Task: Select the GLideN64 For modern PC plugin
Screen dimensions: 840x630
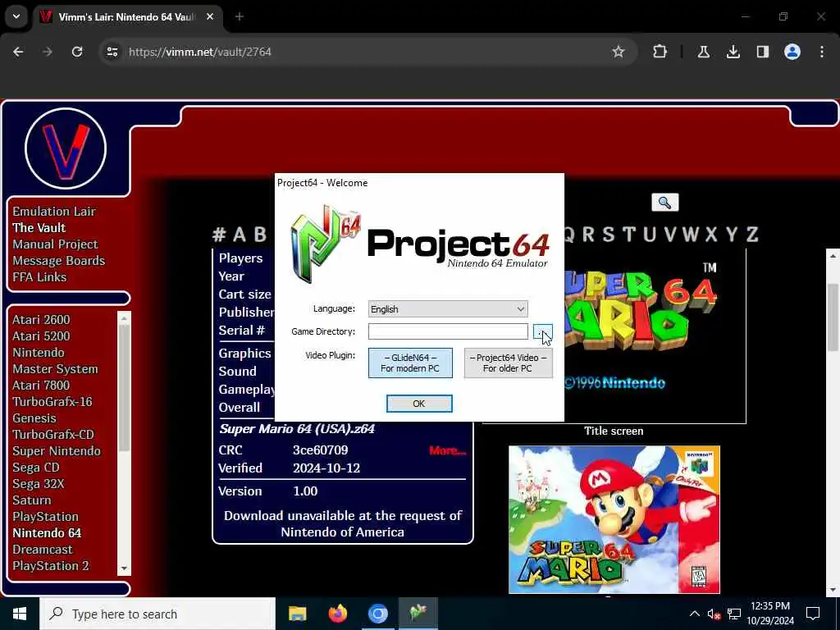Action: click(x=410, y=363)
